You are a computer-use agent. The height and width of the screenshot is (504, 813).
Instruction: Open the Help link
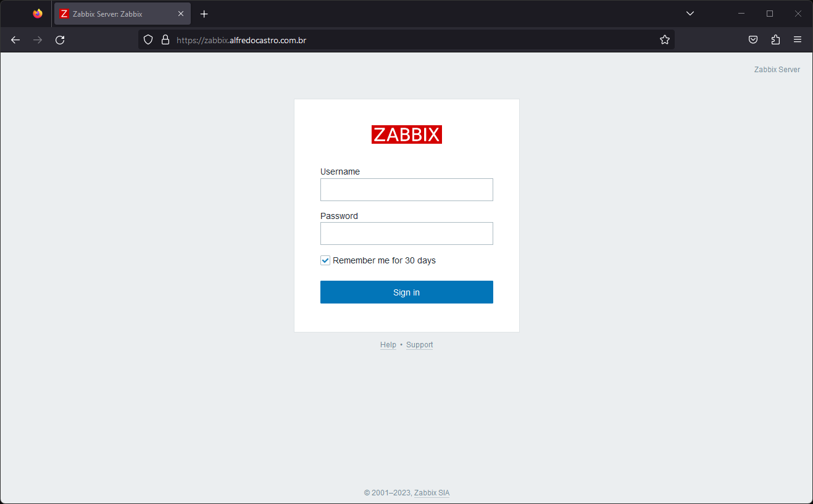(x=388, y=345)
